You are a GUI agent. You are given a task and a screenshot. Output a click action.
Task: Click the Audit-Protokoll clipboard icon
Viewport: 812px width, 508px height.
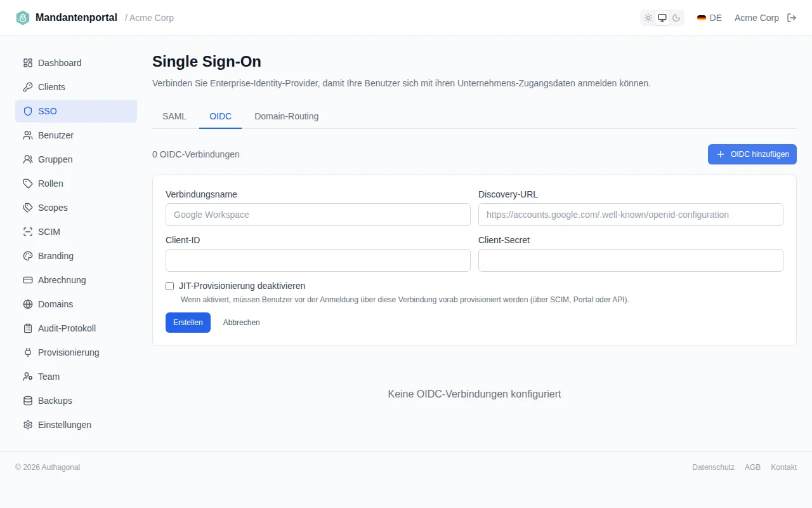click(28, 328)
